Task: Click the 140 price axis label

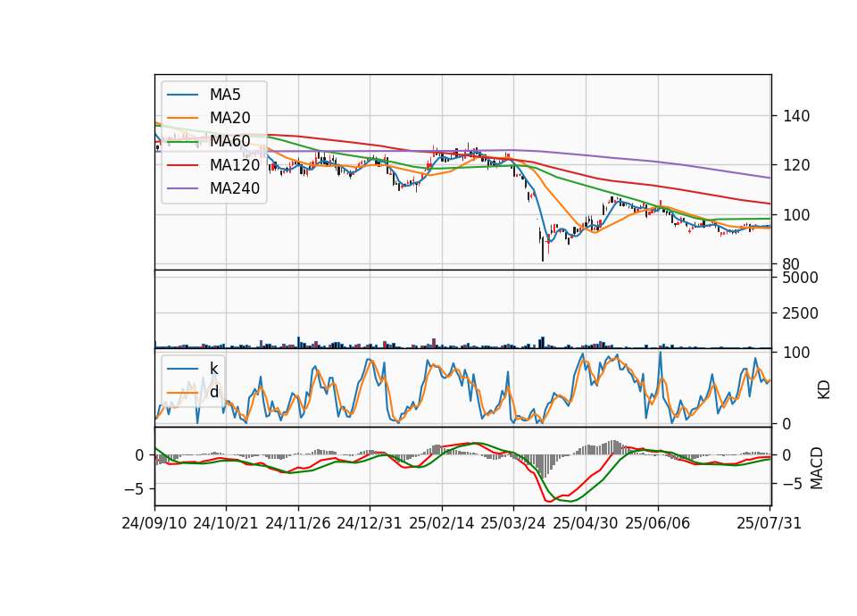Action: [796, 116]
